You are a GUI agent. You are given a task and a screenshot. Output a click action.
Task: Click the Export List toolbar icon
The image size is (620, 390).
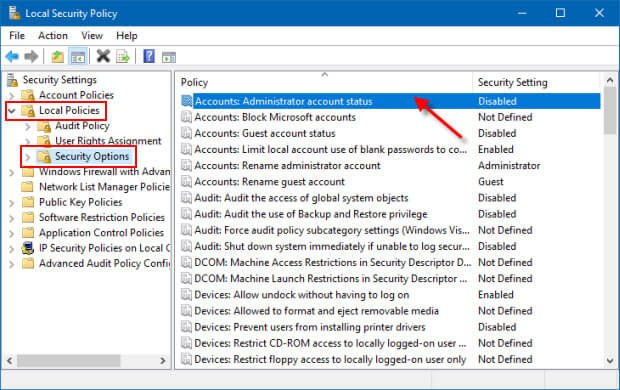(123, 57)
